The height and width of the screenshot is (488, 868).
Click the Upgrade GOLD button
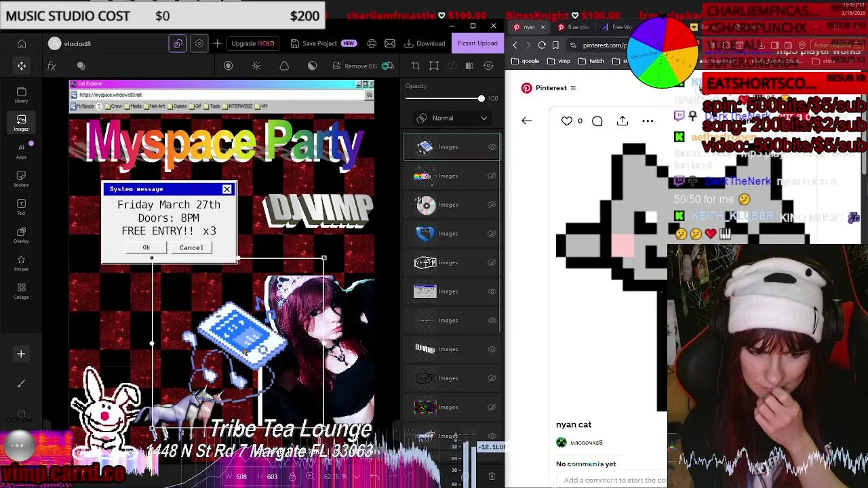click(253, 43)
